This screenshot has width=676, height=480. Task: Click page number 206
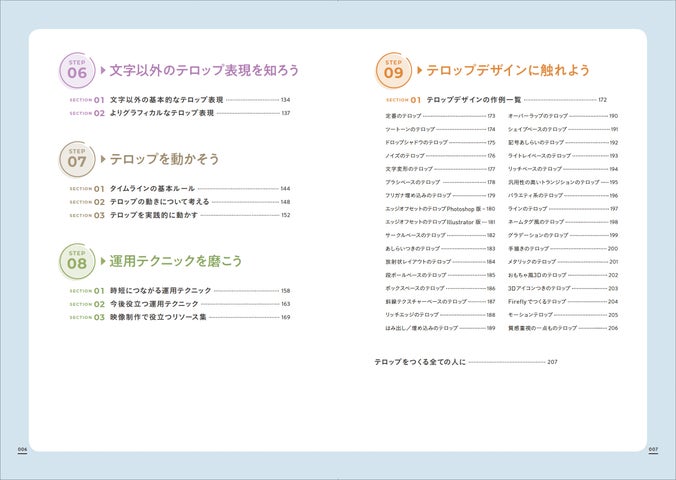(x=613, y=328)
